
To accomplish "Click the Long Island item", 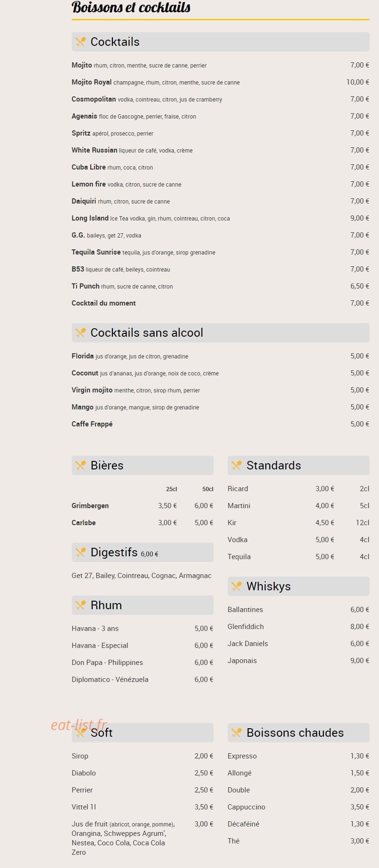I will tap(90, 218).
